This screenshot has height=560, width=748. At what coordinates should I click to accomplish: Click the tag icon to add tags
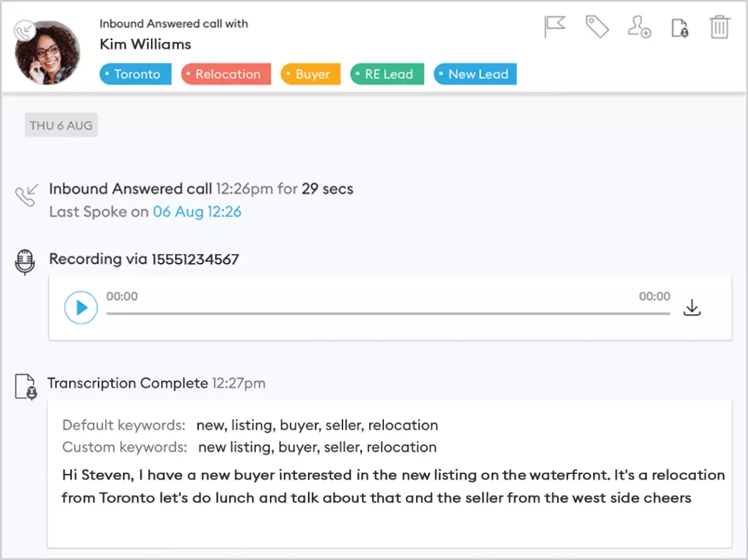597,27
